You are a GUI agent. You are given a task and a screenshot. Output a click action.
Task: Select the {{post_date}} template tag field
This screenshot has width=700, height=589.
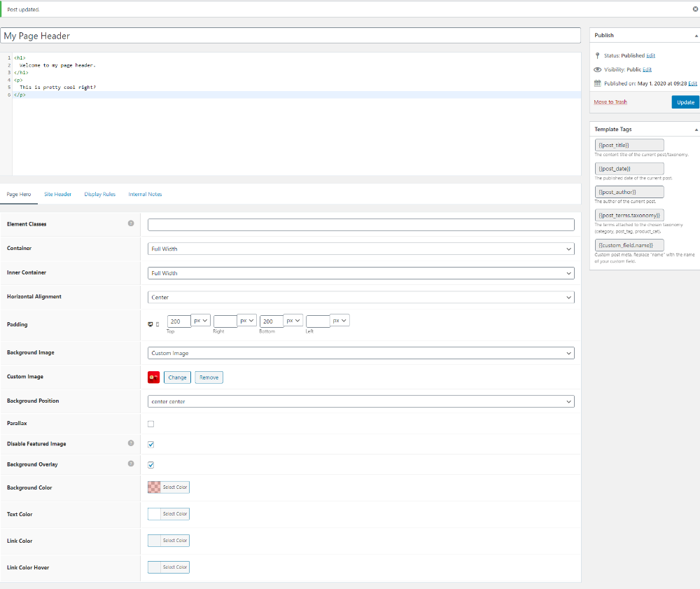(629, 169)
